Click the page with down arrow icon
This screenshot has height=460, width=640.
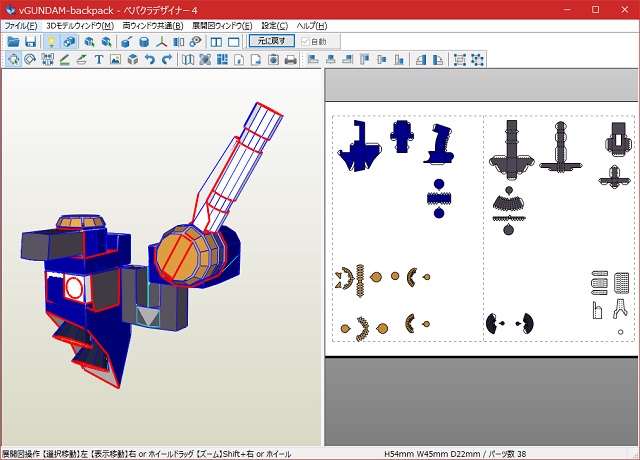(x=239, y=60)
